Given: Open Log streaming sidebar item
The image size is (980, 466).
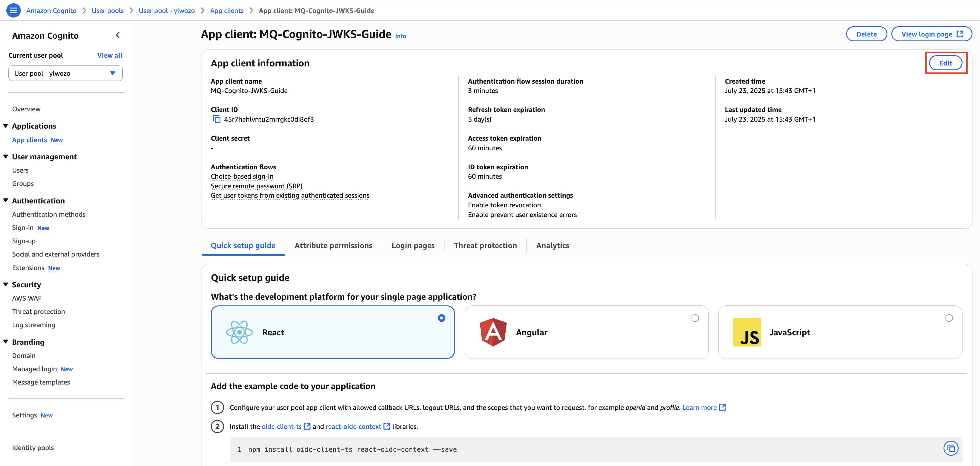Looking at the screenshot, I should 33,325.
